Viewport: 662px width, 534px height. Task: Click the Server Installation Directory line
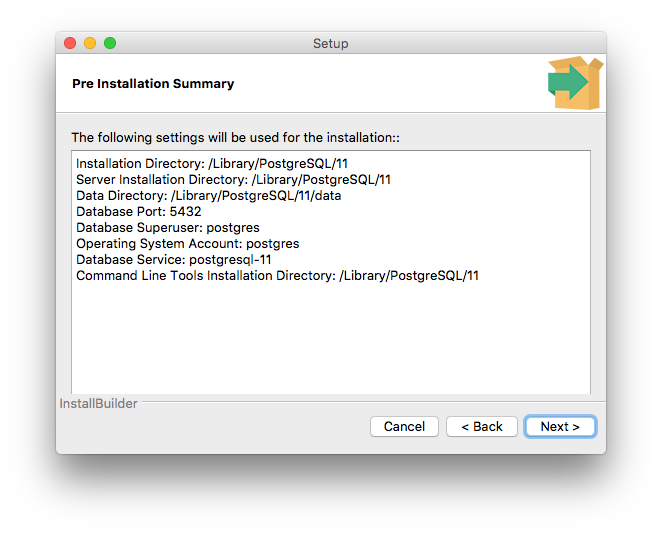[233, 179]
